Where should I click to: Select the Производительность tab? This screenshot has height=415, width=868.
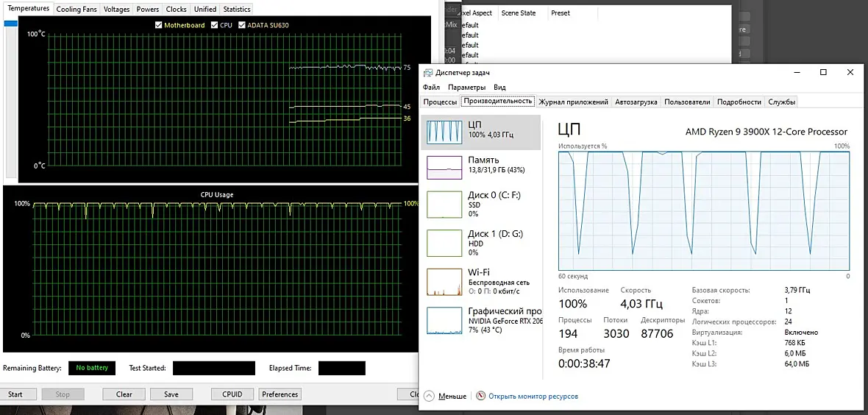tap(498, 101)
